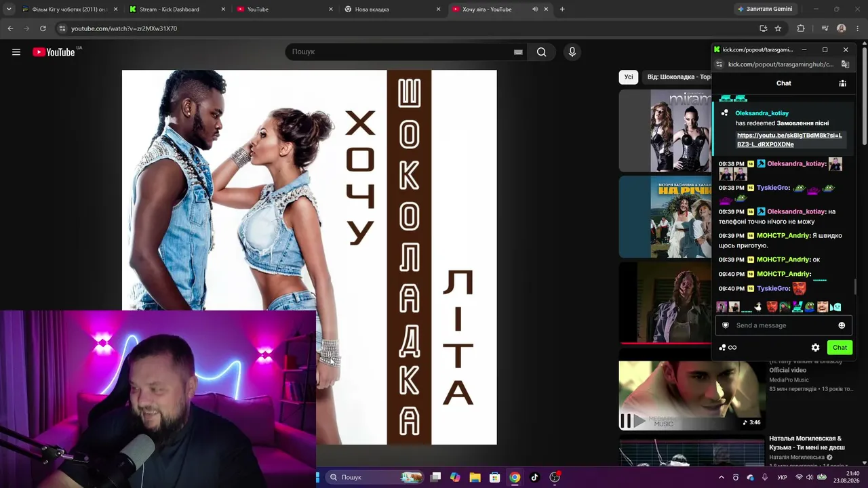Focus the YouTube 'Пошук' search field
This screenshot has height=488, width=868.
pyautogui.click(x=400, y=52)
